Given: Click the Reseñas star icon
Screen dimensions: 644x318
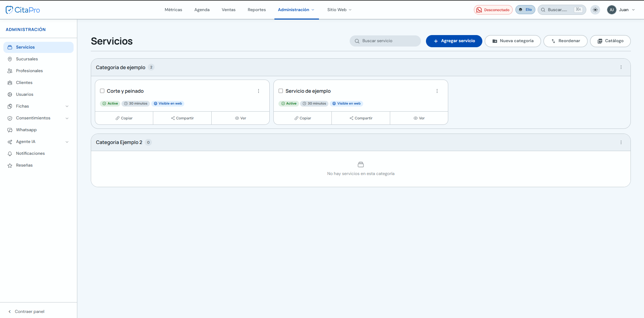Looking at the screenshot, I should coord(10,165).
